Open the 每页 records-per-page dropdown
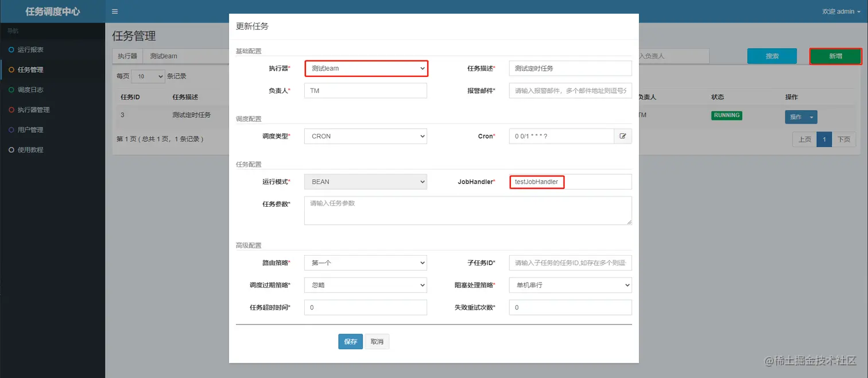868x378 pixels. (x=148, y=76)
